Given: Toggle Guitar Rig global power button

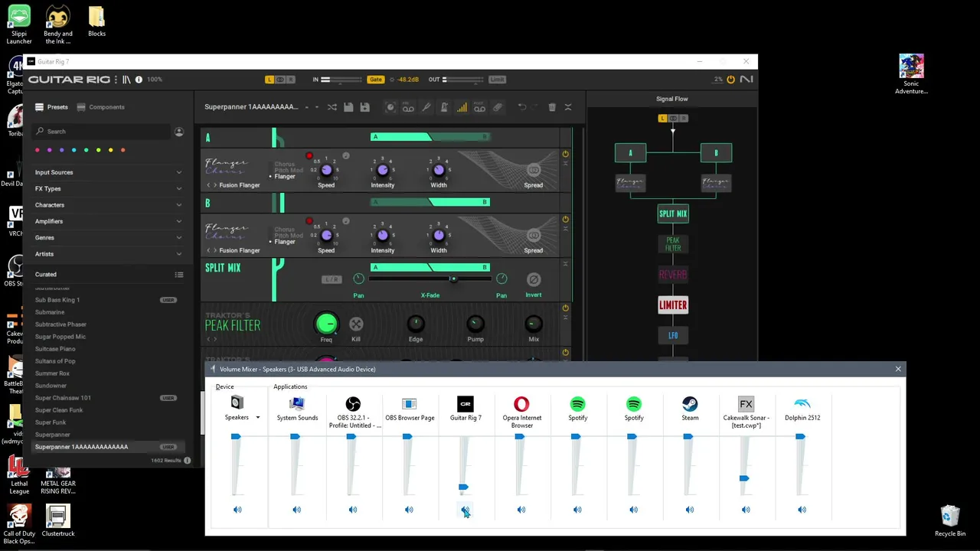Looking at the screenshot, I should (730, 80).
